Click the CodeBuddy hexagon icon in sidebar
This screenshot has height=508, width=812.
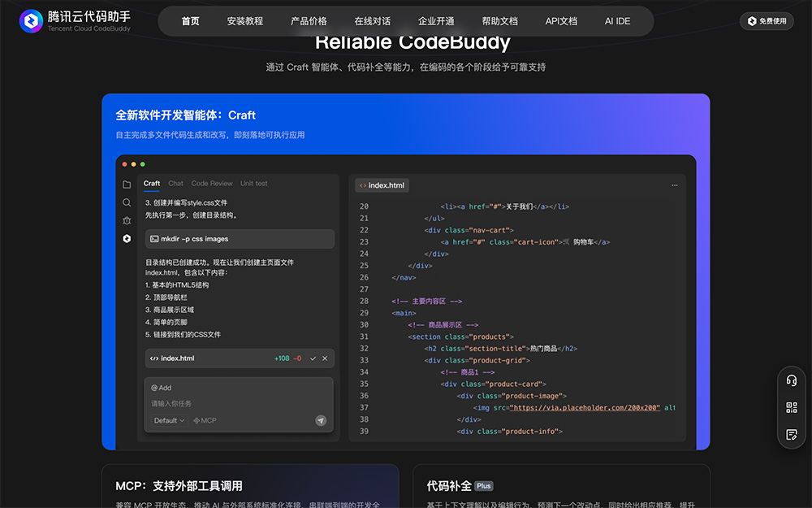(127, 238)
